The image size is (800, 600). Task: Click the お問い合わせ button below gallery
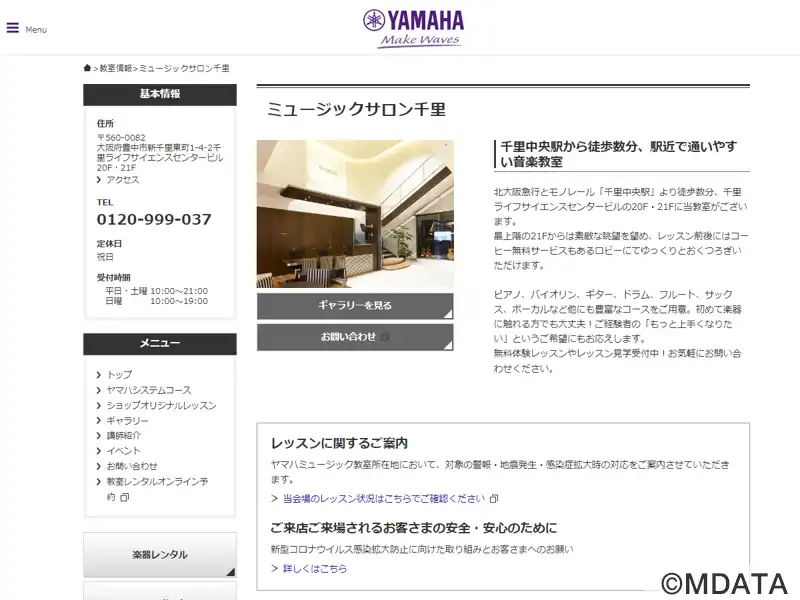[355, 337]
